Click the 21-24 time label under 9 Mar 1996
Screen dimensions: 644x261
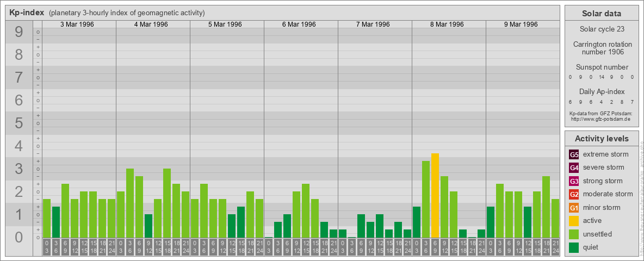pos(555,247)
